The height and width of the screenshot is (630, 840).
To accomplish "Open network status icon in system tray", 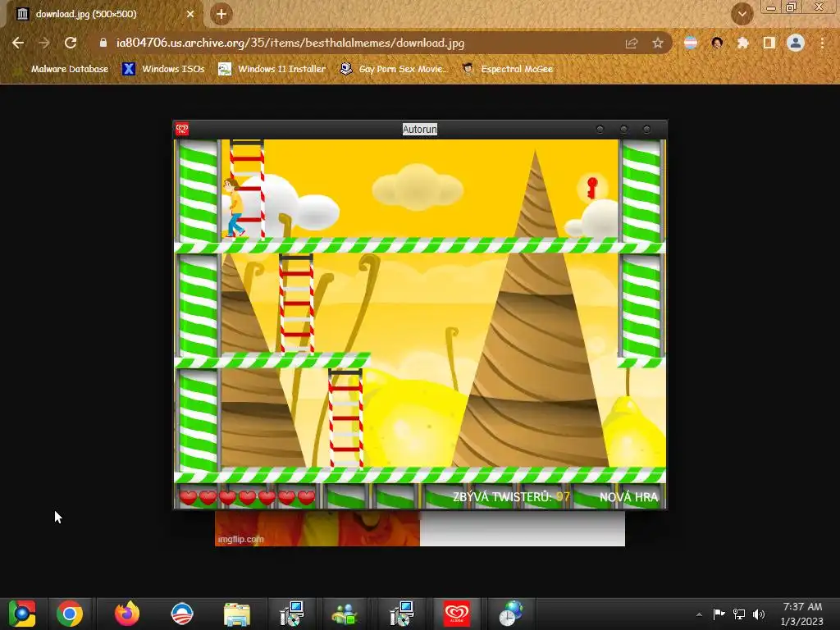I will (739, 614).
